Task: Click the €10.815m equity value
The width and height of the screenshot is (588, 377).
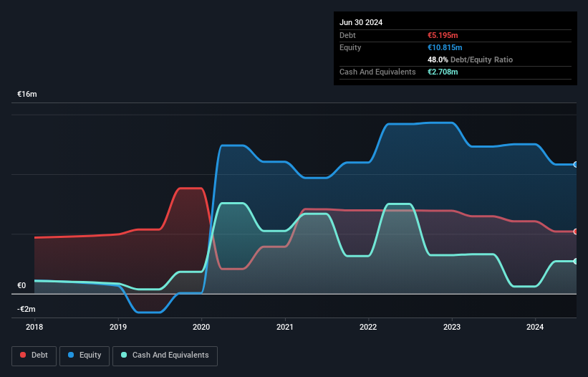Action: pos(445,47)
